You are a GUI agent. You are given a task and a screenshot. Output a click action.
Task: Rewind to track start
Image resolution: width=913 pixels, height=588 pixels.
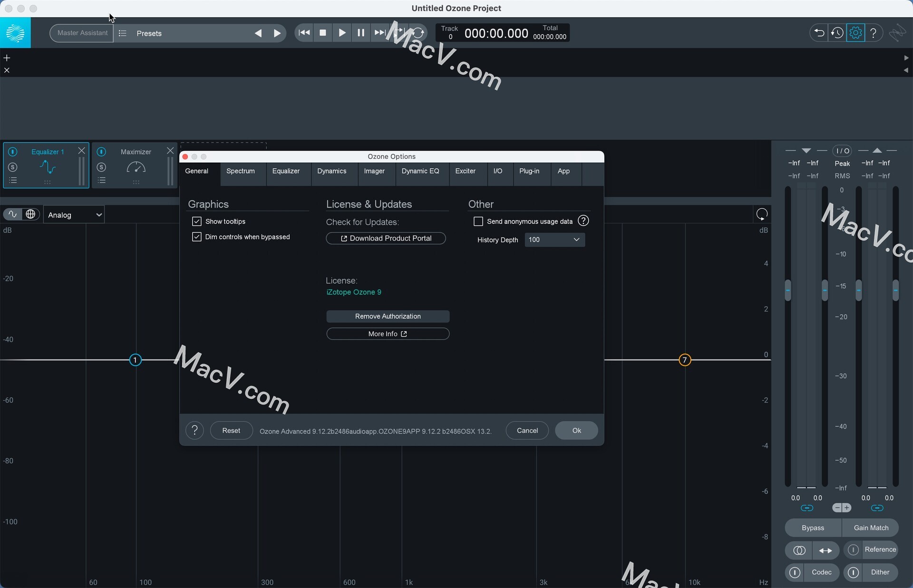(x=304, y=33)
